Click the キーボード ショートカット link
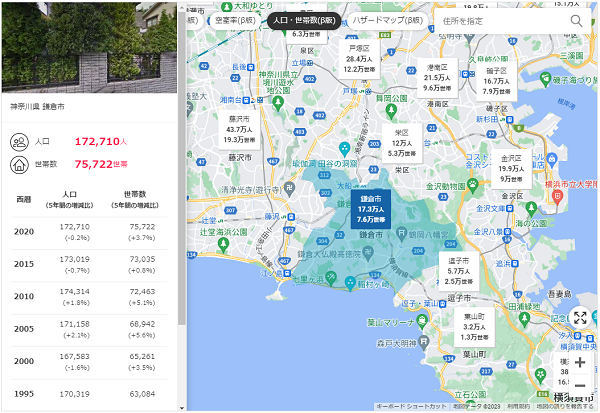 (411, 406)
